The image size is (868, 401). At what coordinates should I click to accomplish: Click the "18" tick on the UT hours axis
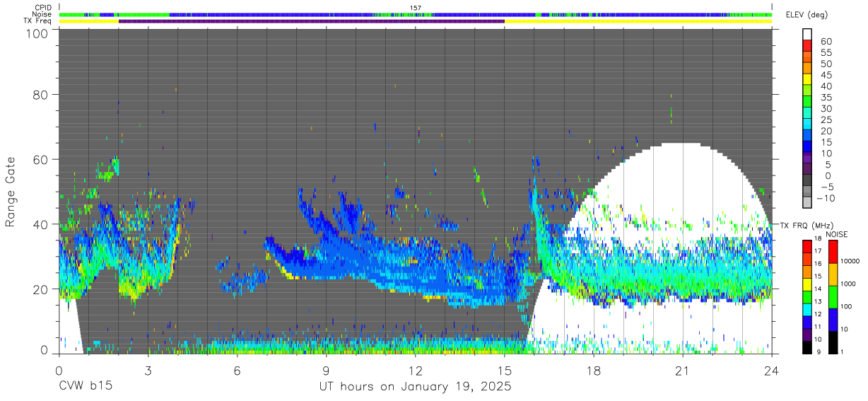(594, 371)
